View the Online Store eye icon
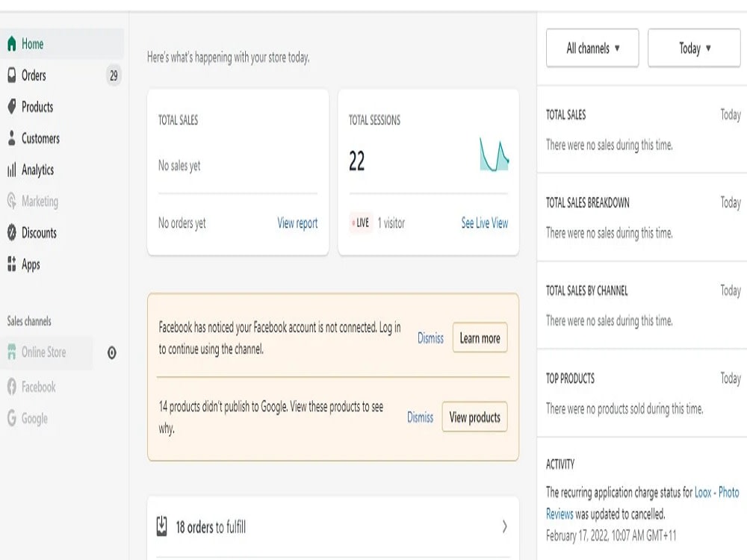 point(111,353)
